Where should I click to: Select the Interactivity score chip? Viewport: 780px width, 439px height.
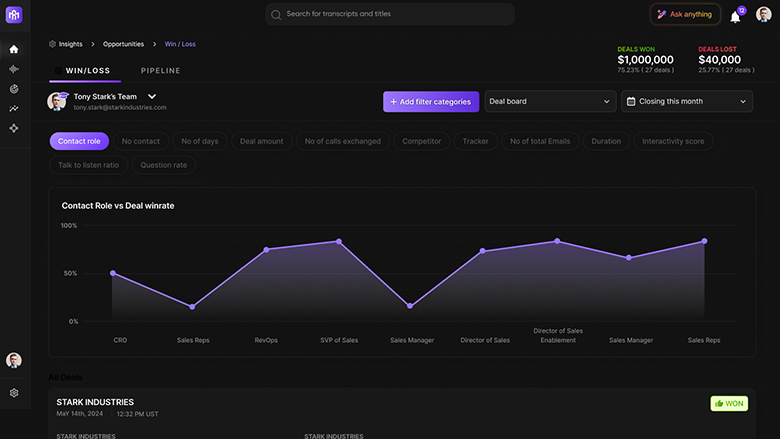[673, 141]
